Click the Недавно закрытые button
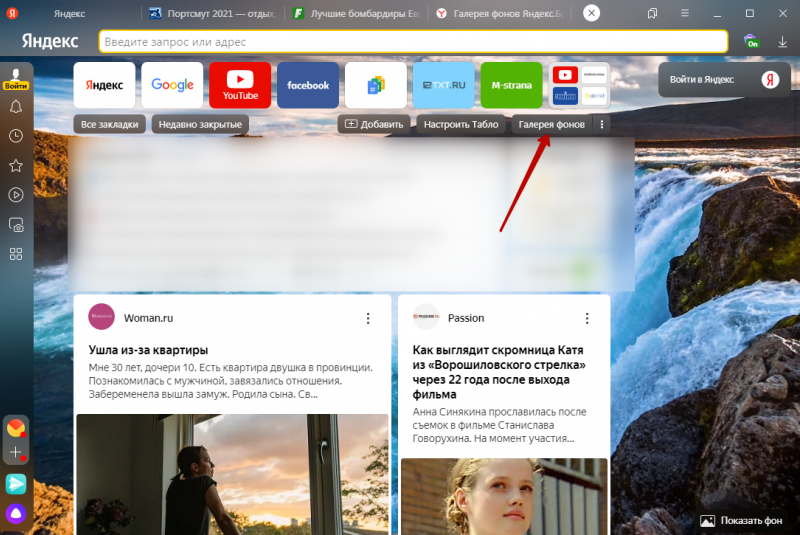Viewport: 800px width, 535px height. tap(200, 124)
